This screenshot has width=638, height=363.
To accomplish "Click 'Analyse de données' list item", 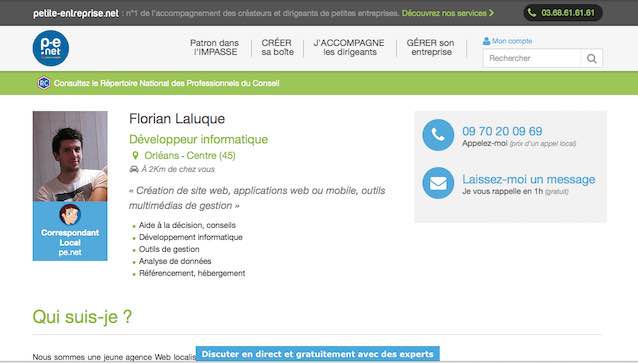I will pyautogui.click(x=175, y=261).
